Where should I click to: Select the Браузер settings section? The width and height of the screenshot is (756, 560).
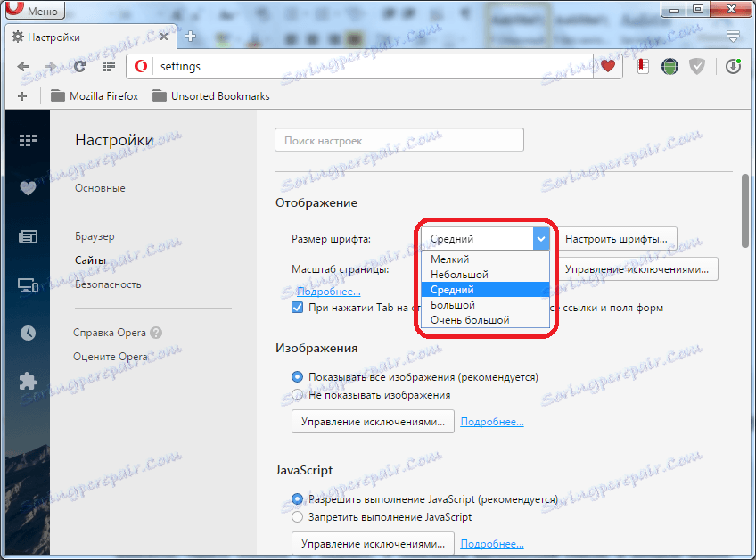point(94,236)
